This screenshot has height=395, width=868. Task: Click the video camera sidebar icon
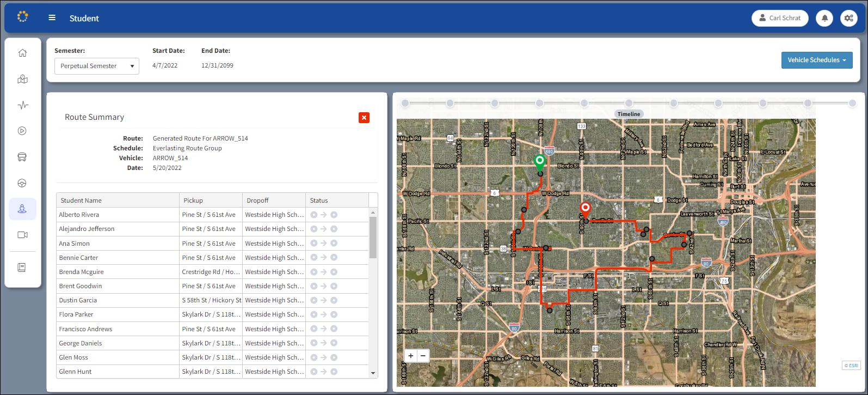tap(22, 235)
